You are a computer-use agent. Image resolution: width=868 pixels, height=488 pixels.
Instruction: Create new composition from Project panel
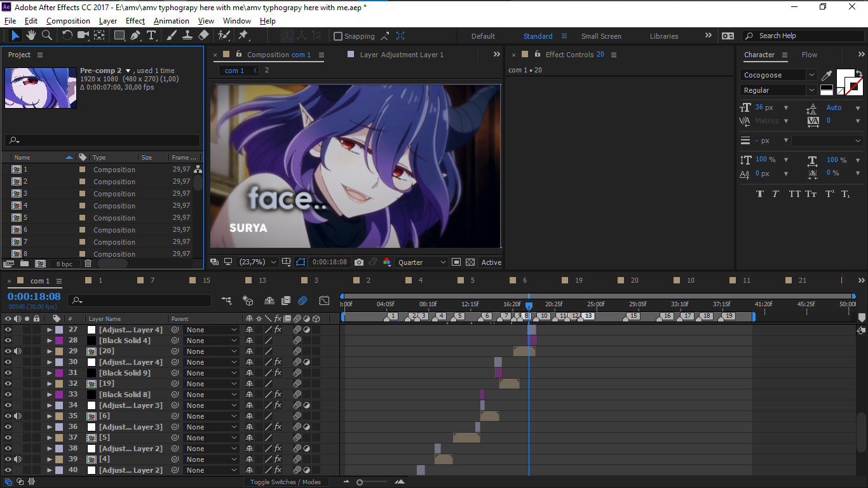pos(40,263)
